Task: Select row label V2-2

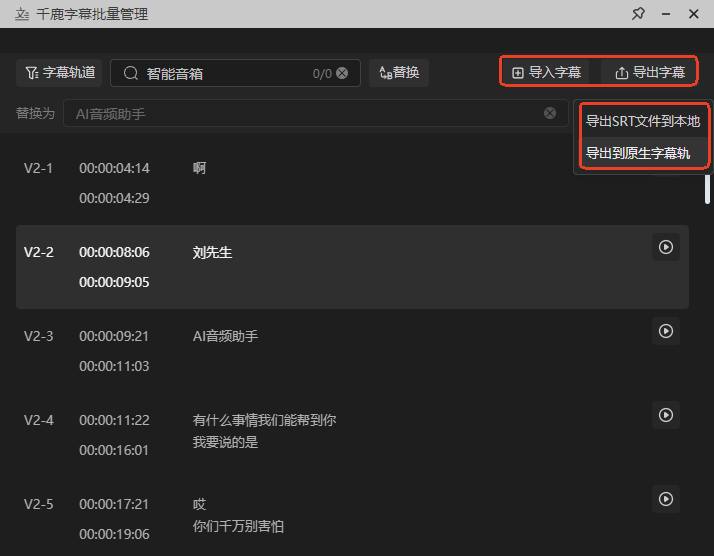Action: (39, 252)
